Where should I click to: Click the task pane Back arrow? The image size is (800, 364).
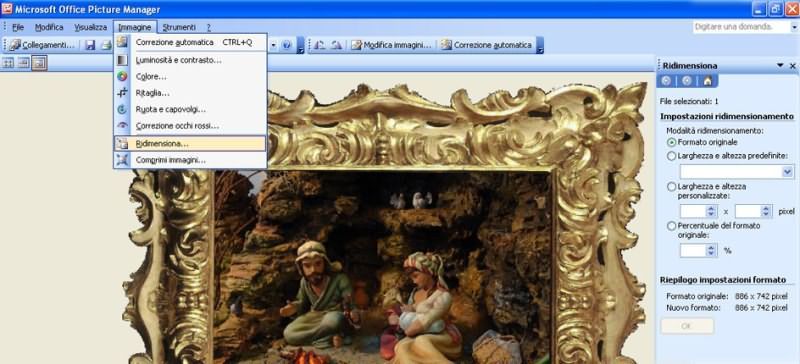[x=666, y=81]
